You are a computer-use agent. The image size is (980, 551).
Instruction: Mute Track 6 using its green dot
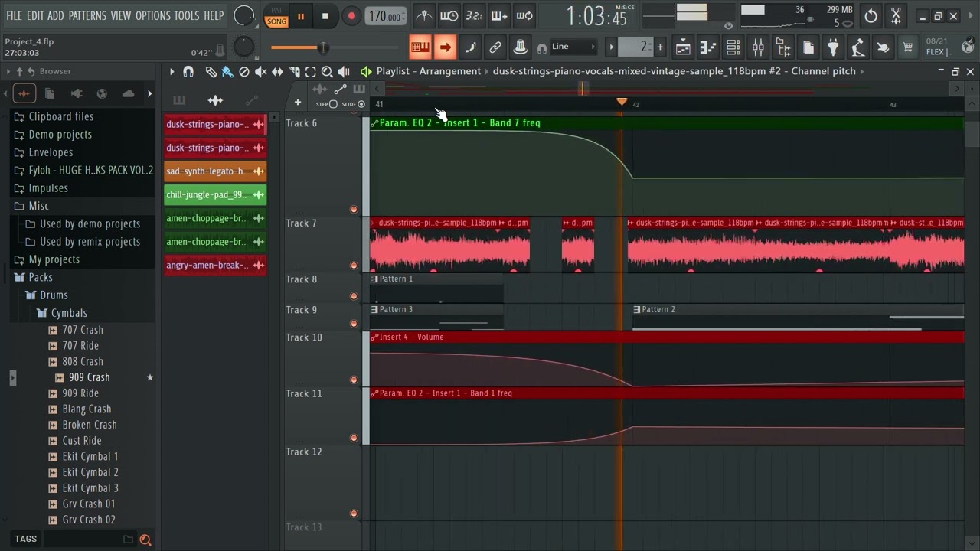(354, 209)
